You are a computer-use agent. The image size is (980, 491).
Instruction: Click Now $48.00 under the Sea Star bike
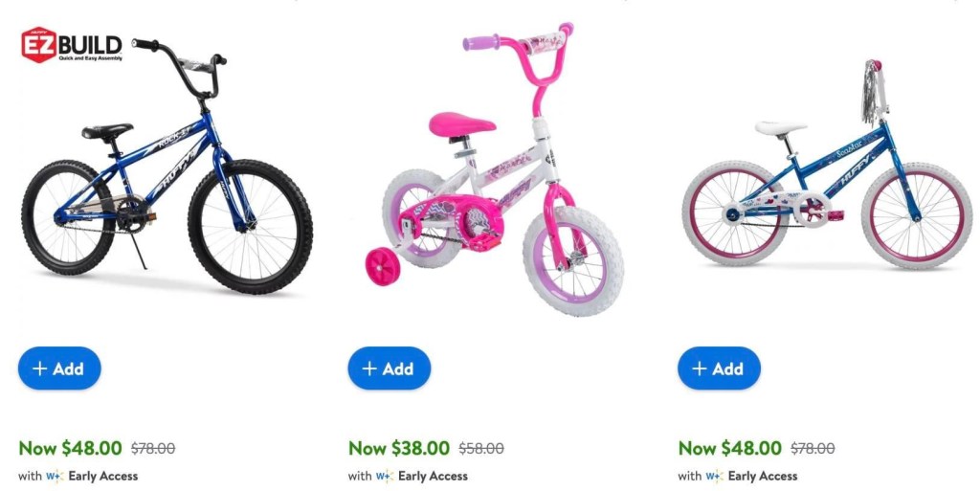[x=729, y=448]
